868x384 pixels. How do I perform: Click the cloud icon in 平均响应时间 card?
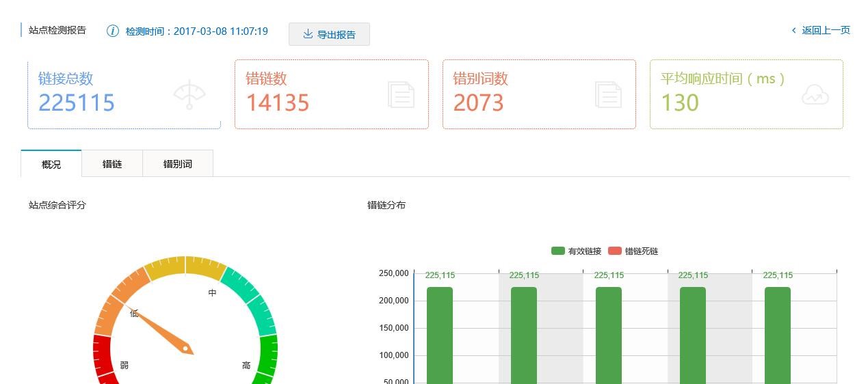pyautogui.click(x=815, y=95)
